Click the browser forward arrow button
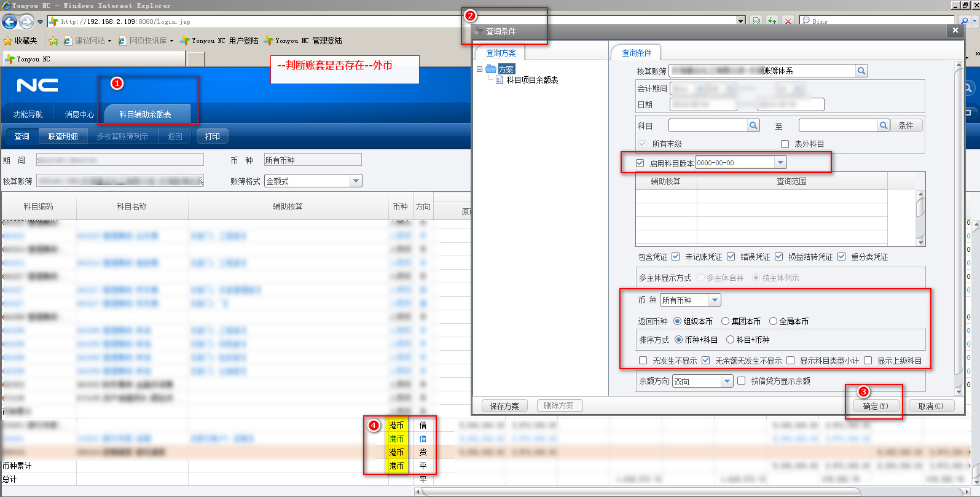Screen dimensions: 980x497 click(x=26, y=22)
